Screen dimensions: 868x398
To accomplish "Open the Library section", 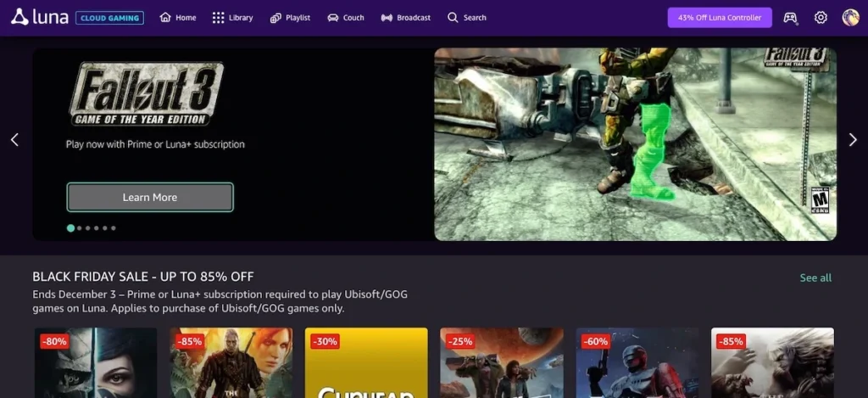I will 232,18.
